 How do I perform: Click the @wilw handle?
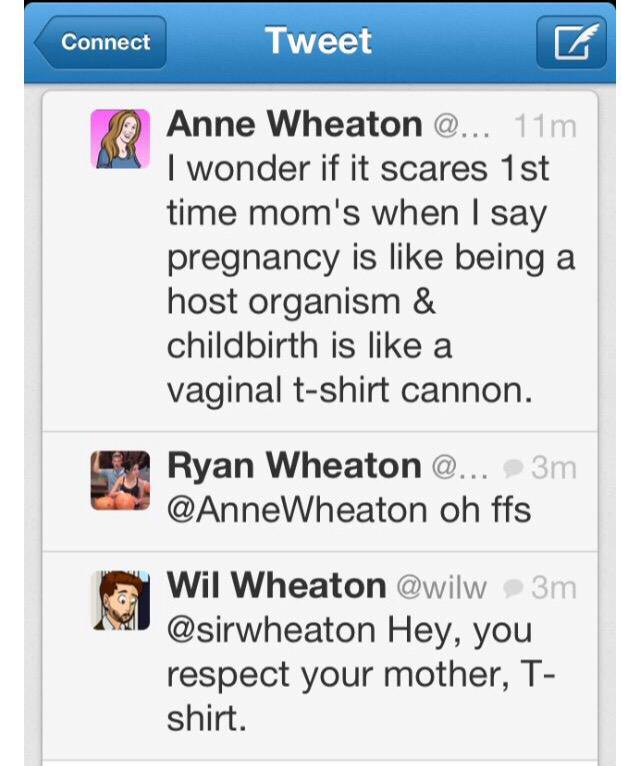pyautogui.click(x=441, y=587)
